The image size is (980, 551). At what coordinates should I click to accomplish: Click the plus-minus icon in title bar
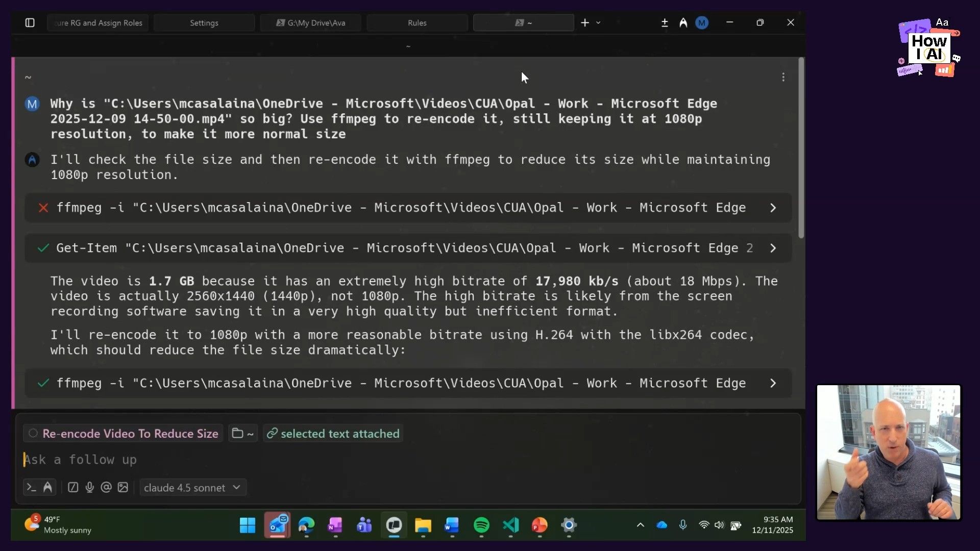pos(665,23)
